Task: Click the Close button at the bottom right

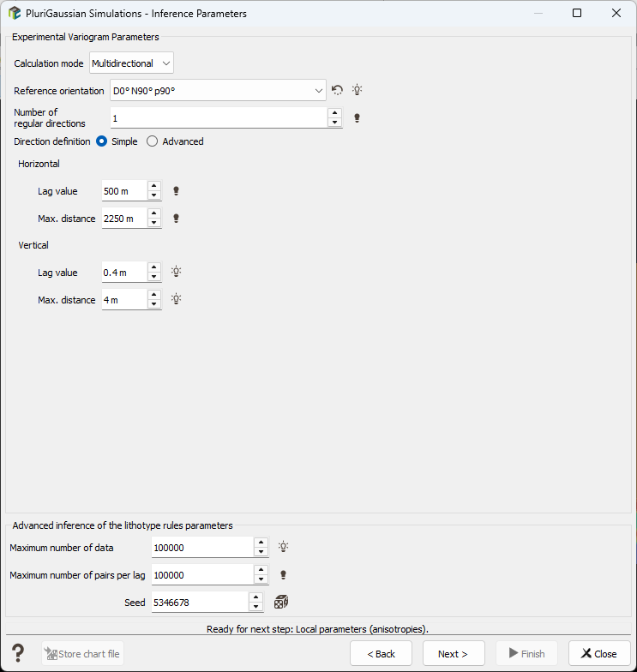Action: [599, 653]
